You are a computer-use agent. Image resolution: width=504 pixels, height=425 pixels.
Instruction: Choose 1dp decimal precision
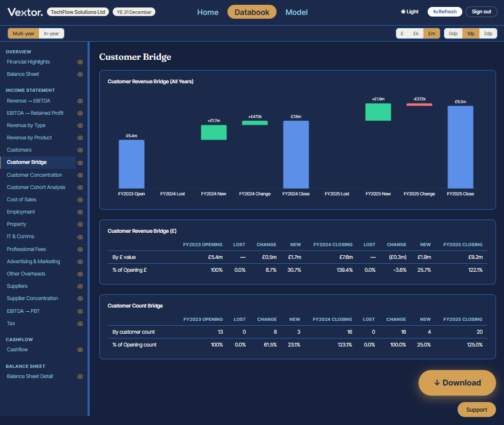click(x=471, y=34)
